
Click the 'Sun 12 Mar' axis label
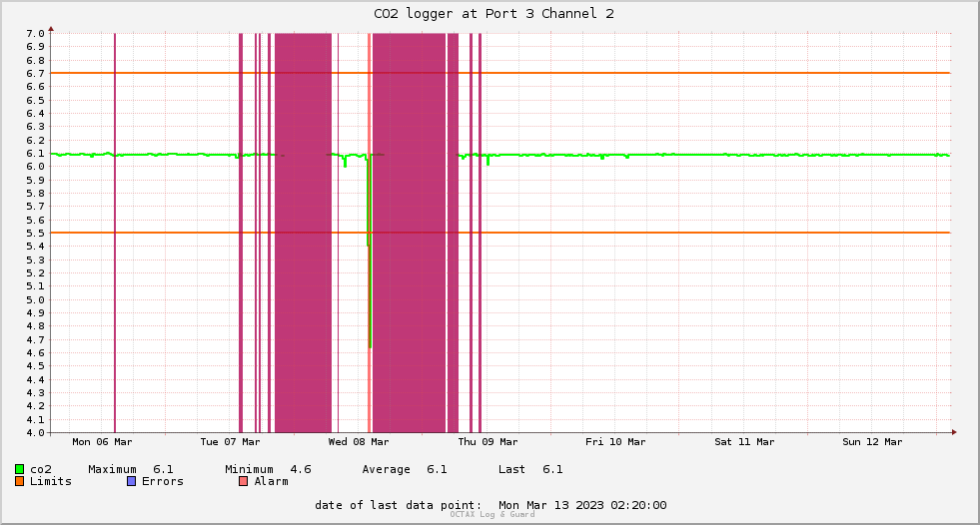coord(872,442)
